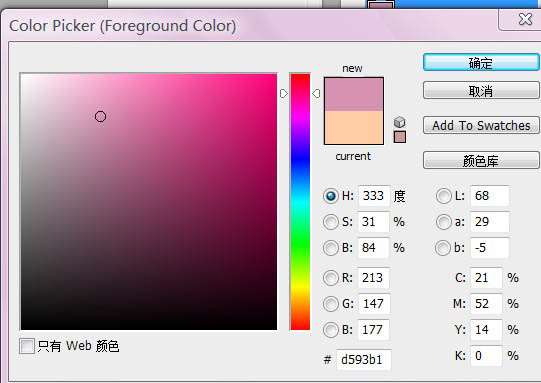Click the small web-safe color swatch

[x=400, y=137]
